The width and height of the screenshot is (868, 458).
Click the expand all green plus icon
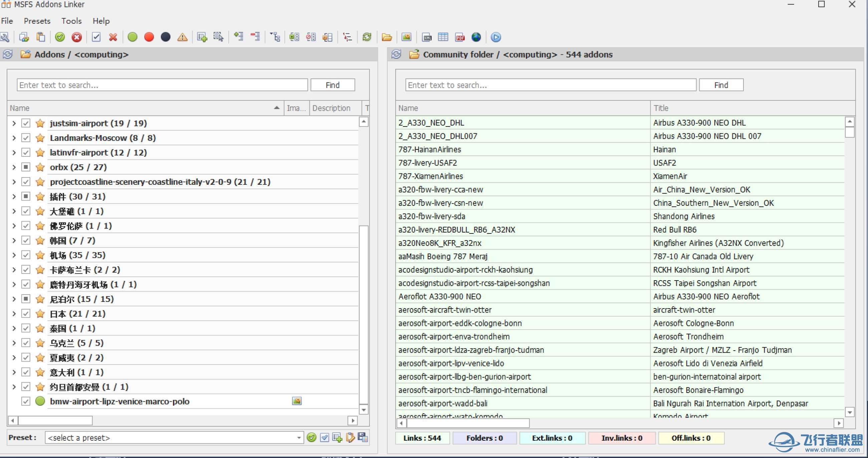tap(239, 36)
